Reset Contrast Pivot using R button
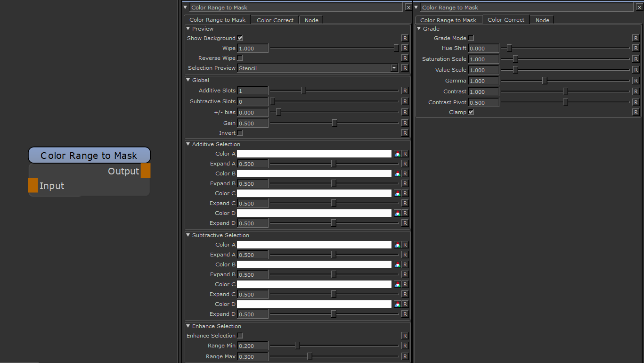 coord(636,102)
